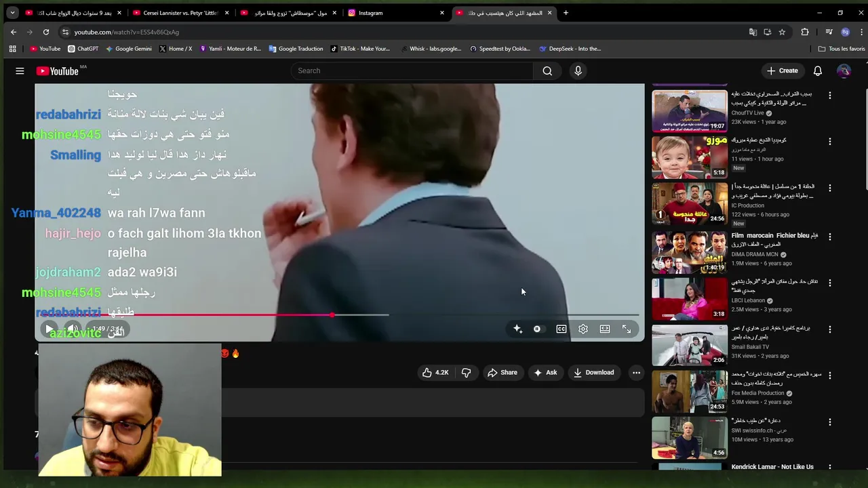Open options for Small Bakali TV video
Image resolution: width=868 pixels, height=488 pixels.
(x=830, y=329)
